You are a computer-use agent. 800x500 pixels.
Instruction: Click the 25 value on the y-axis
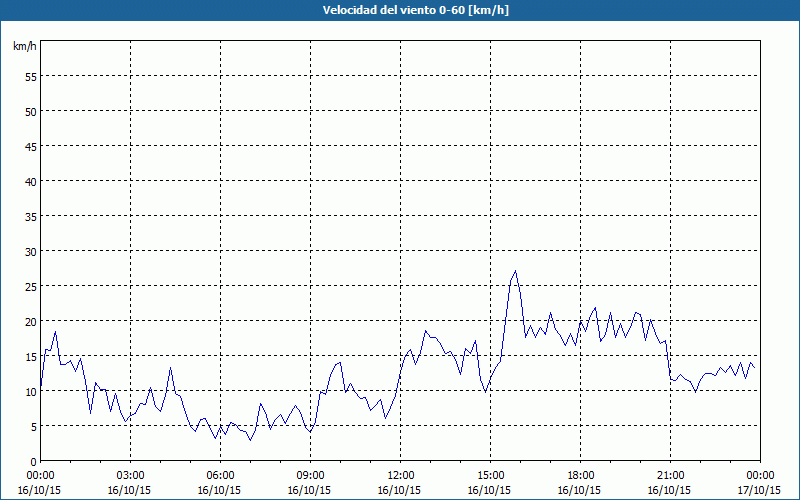(30, 286)
